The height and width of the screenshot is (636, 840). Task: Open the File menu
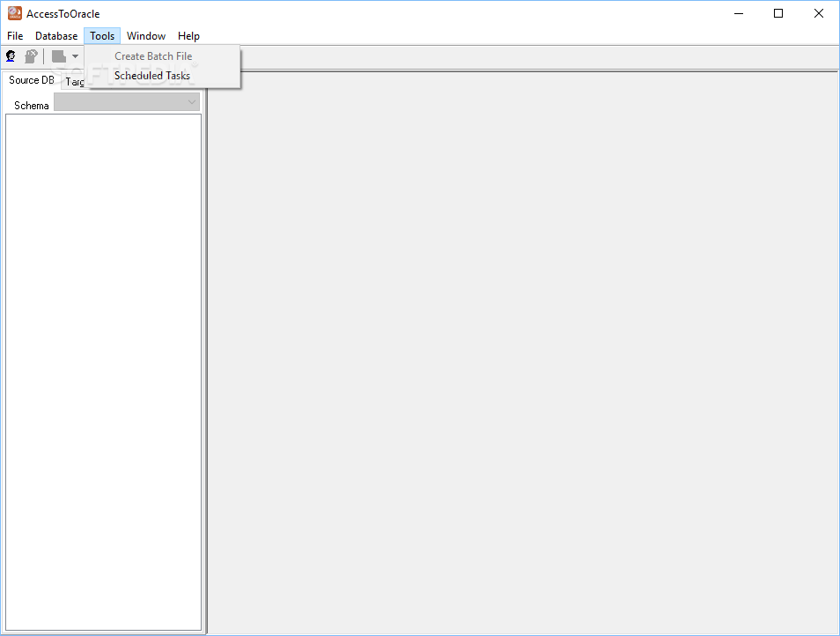point(15,36)
